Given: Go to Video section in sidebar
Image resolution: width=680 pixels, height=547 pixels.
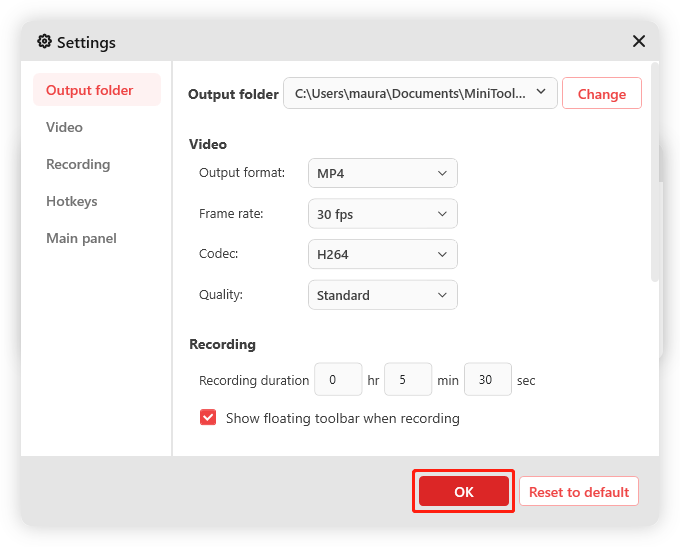Looking at the screenshot, I should coord(64,127).
